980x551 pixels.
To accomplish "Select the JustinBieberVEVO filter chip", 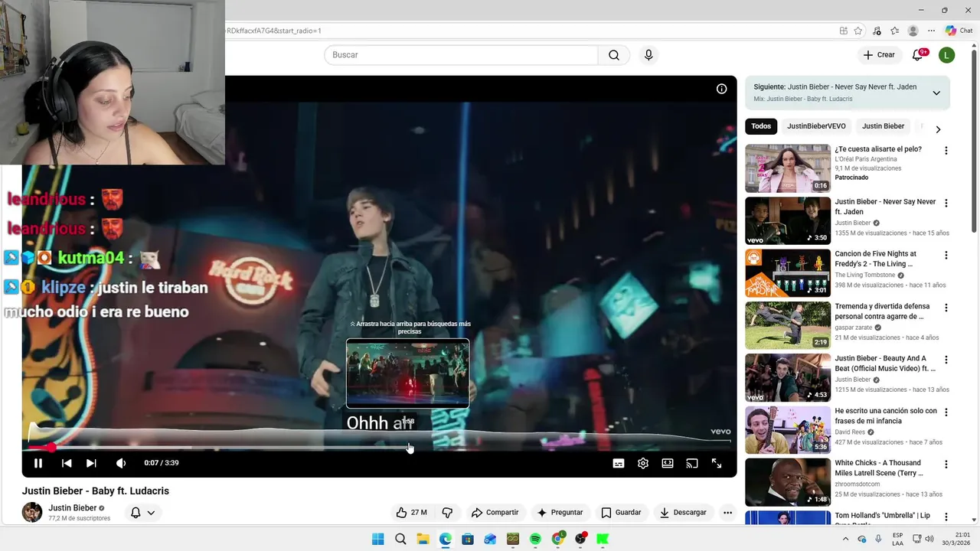I will click(816, 126).
